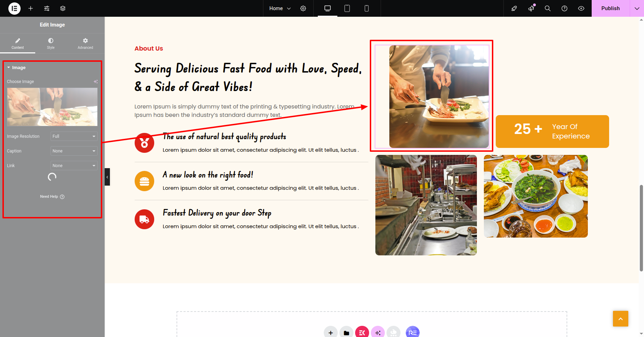Switch to the Style tab

coord(51,44)
